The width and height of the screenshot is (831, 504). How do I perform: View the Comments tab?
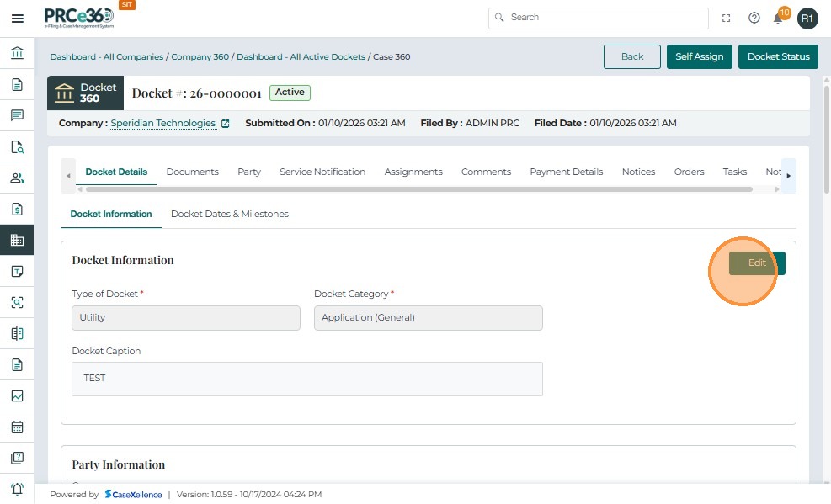pos(486,172)
